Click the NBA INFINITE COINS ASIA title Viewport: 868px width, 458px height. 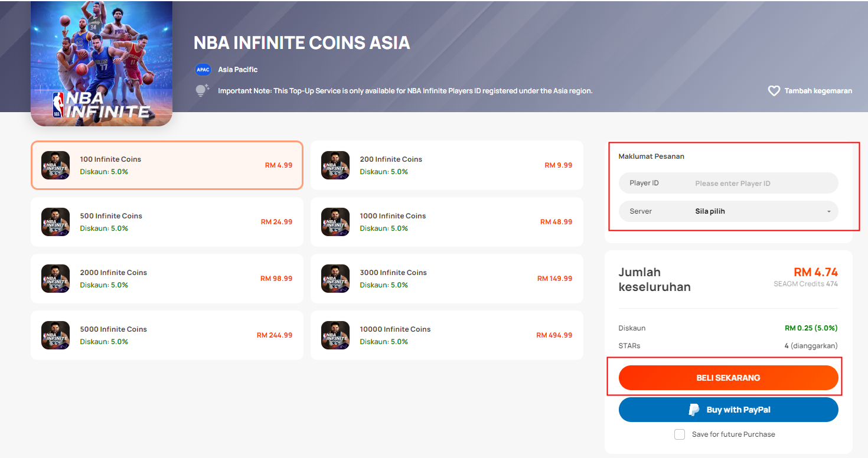[302, 42]
